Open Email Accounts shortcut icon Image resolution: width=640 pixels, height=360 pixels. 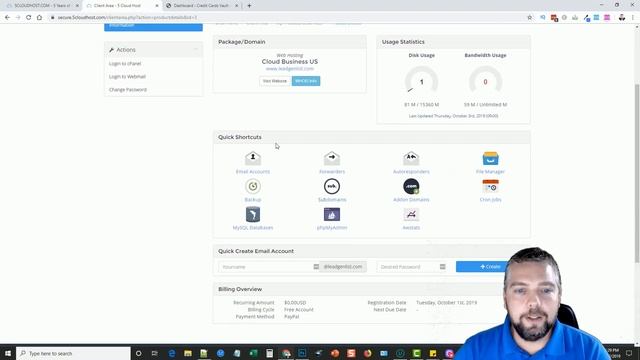tap(253, 158)
